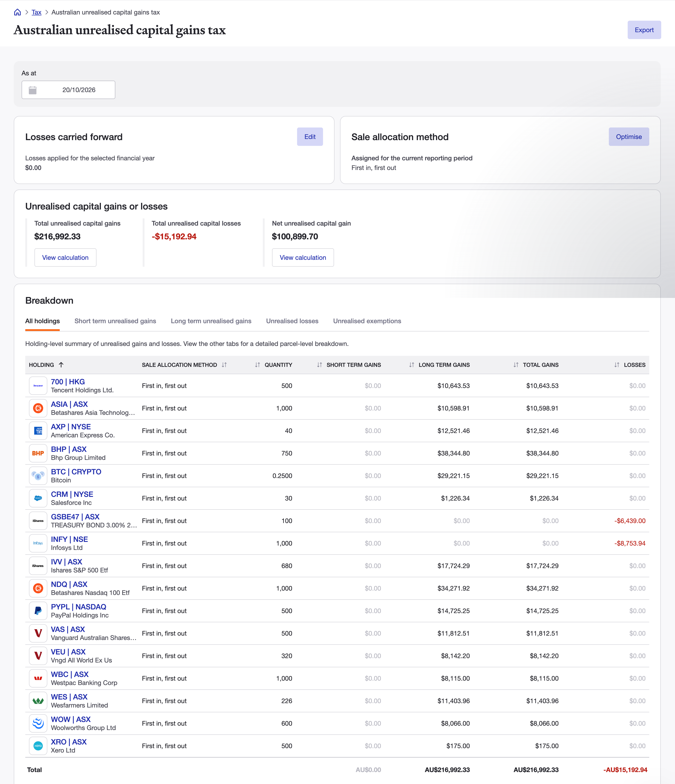The width and height of the screenshot is (675, 784).
Task: Open Tax breadcrumb link
Action: point(36,12)
